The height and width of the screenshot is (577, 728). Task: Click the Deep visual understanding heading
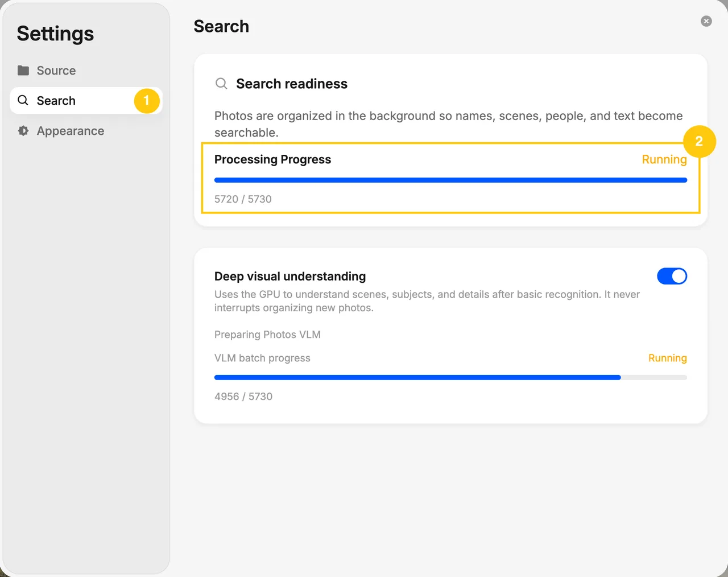point(290,277)
